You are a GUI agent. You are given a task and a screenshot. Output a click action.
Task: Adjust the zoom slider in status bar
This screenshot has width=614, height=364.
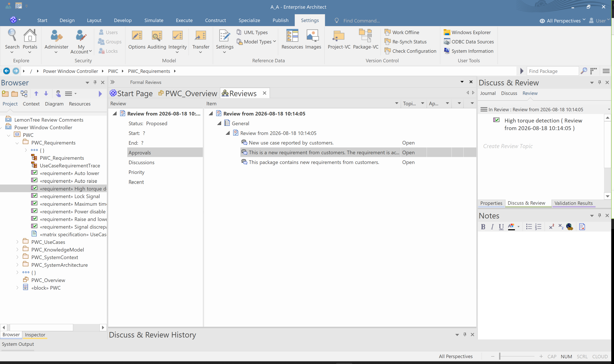coord(500,356)
